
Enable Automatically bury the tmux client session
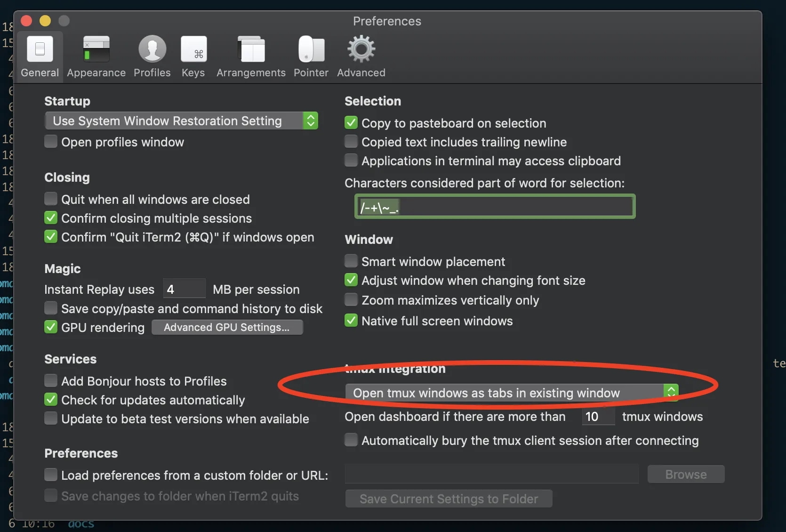click(x=351, y=440)
